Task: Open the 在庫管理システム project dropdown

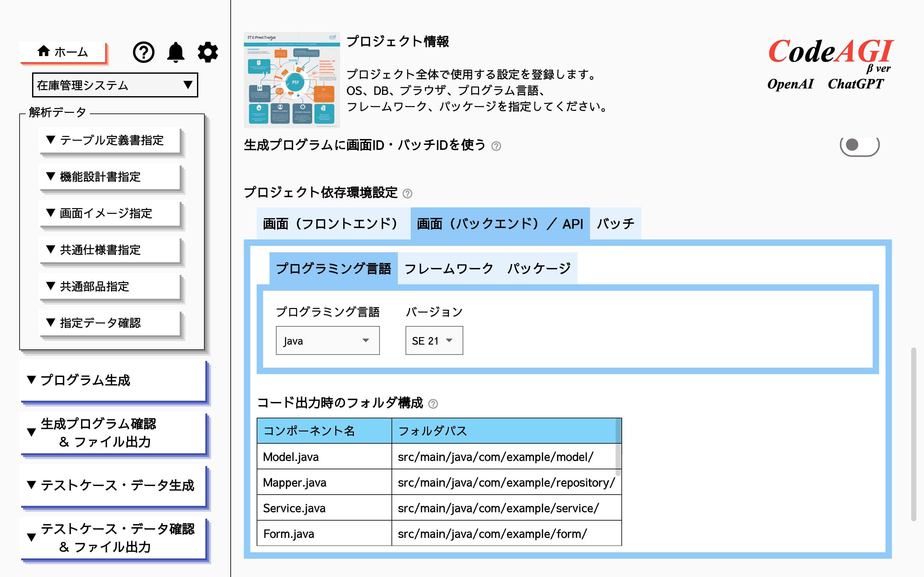Action: coord(115,85)
